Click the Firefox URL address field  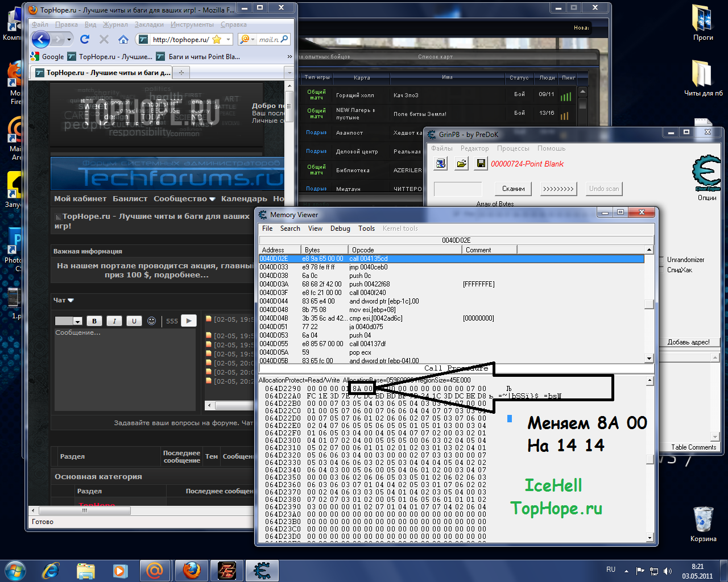point(180,39)
